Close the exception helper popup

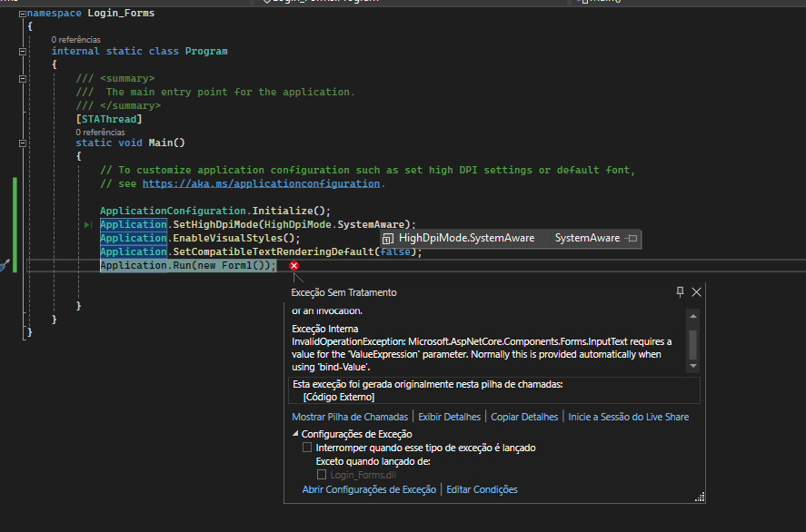click(696, 292)
